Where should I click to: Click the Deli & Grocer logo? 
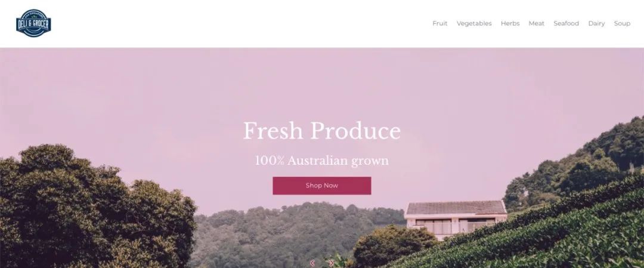click(x=33, y=23)
